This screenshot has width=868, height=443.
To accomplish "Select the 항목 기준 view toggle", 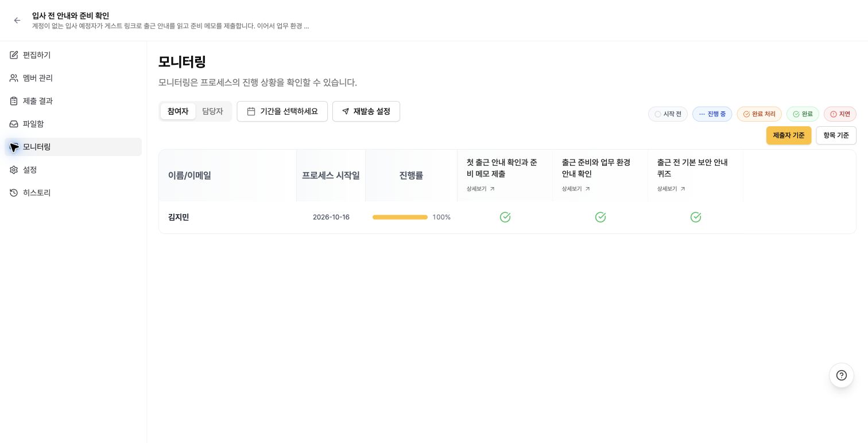I will pyautogui.click(x=836, y=135).
